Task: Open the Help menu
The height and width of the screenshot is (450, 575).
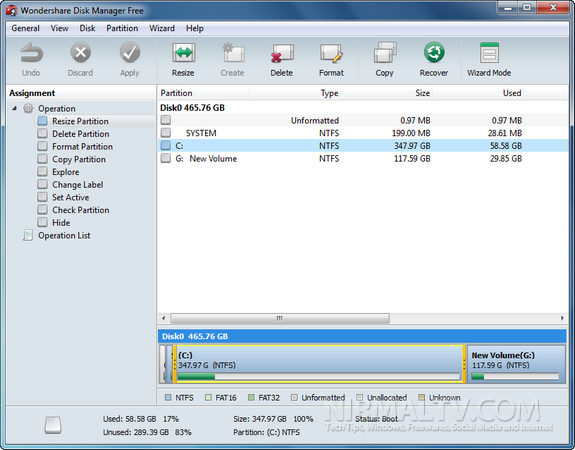Action: [194, 28]
